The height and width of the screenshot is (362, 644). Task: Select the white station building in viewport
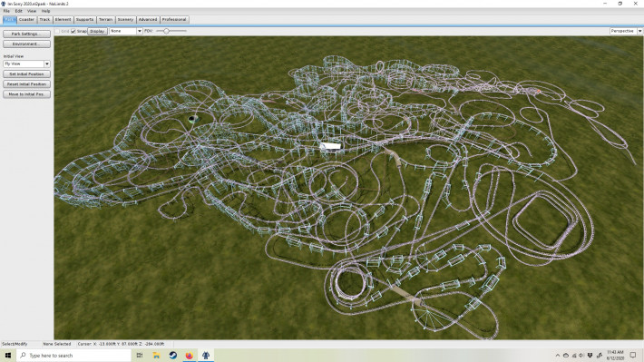(330, 146)
